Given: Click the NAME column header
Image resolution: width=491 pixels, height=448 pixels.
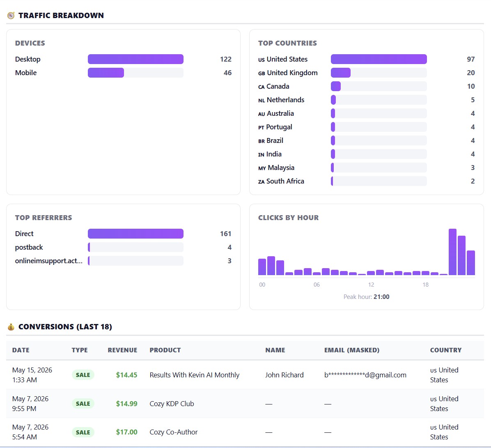Looking at the screenshot, I should click(275, 350).
